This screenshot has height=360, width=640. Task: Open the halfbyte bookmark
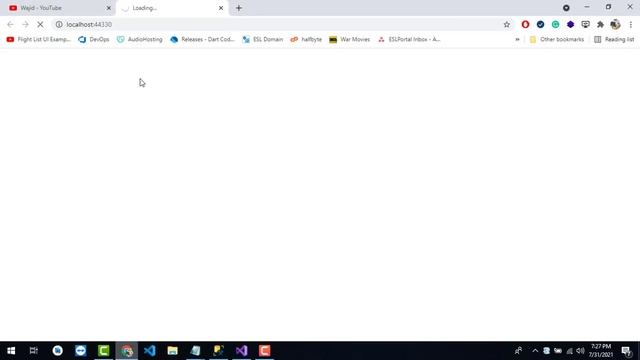[x=306, y=40]
